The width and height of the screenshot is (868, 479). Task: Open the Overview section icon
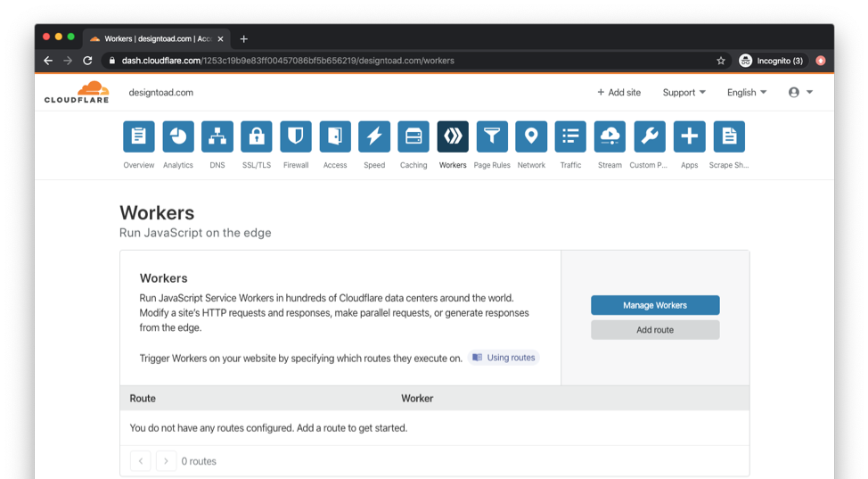click(x=138, y=136)
